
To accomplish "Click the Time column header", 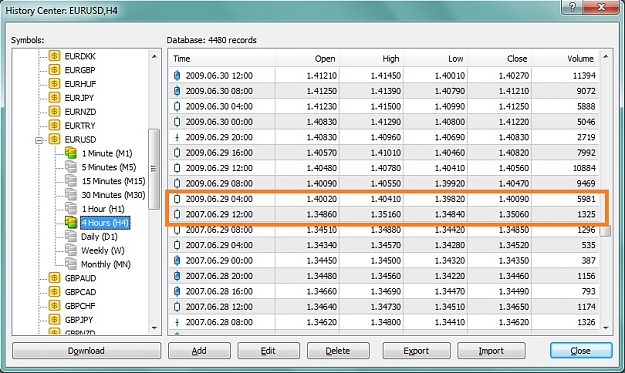I will coord(222,59).
